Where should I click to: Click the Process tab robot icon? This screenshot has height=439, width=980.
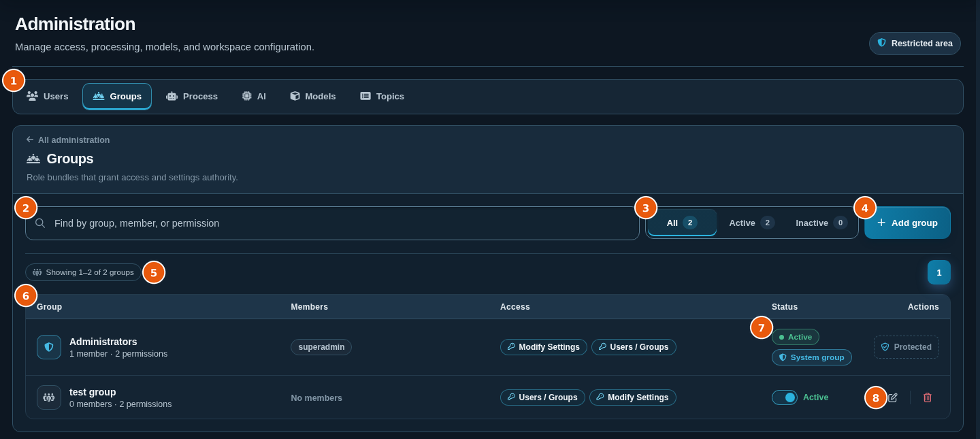[171, 96]
